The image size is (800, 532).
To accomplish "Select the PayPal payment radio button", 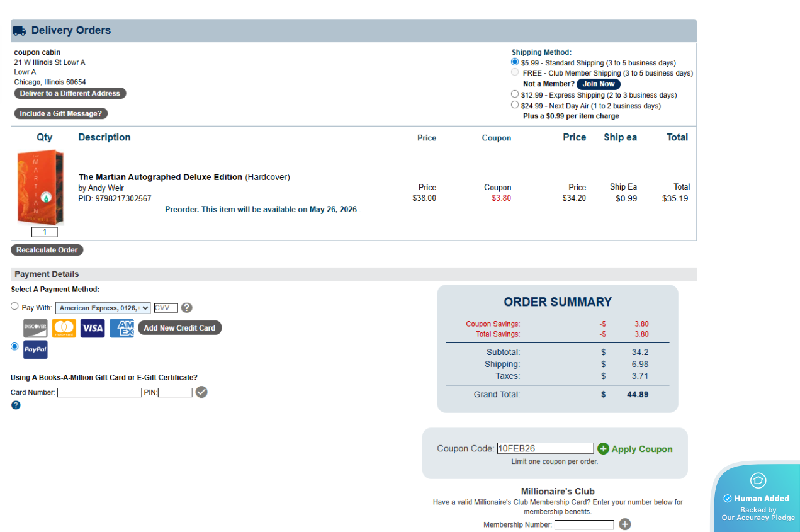I will coord(15,346).
